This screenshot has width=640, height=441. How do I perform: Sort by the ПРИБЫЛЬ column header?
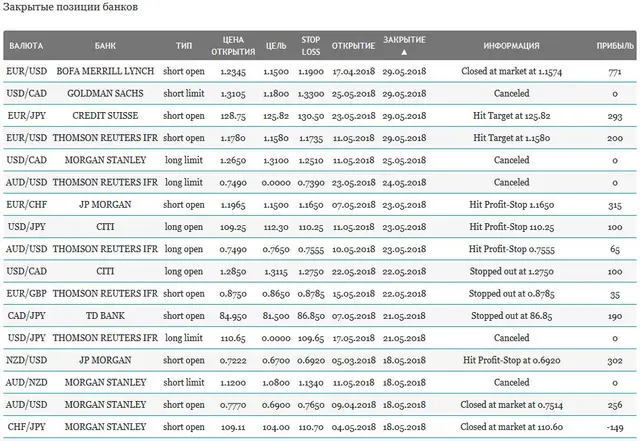point(615,46)
